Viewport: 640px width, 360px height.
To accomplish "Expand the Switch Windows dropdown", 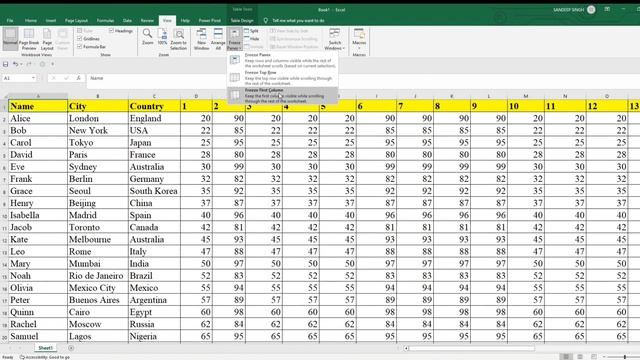I will 334,39.
